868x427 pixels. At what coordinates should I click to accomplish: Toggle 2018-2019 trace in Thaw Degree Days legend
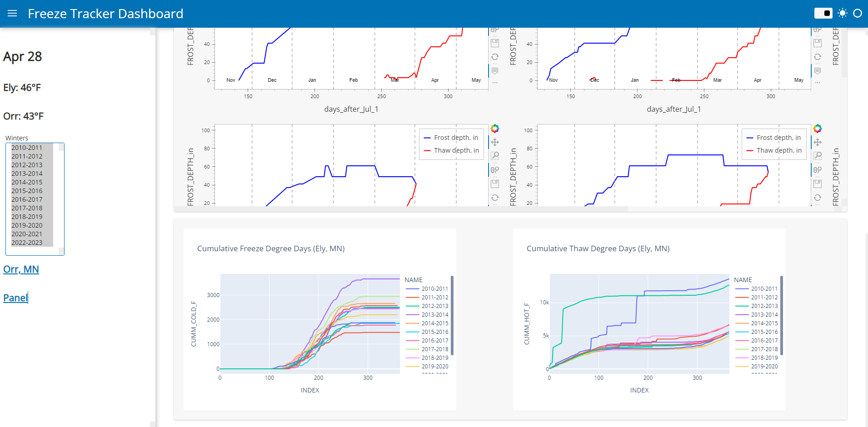tap(756, 357)
